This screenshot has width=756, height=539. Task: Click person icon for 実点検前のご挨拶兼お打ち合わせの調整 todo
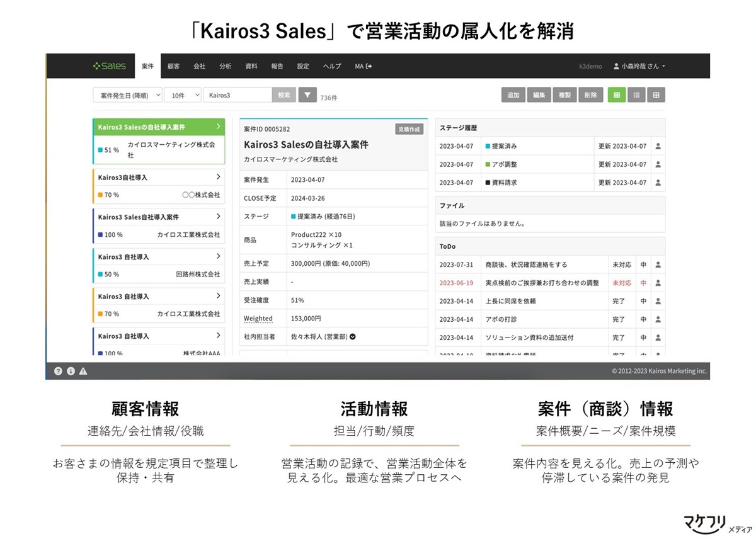click(658, 283)
